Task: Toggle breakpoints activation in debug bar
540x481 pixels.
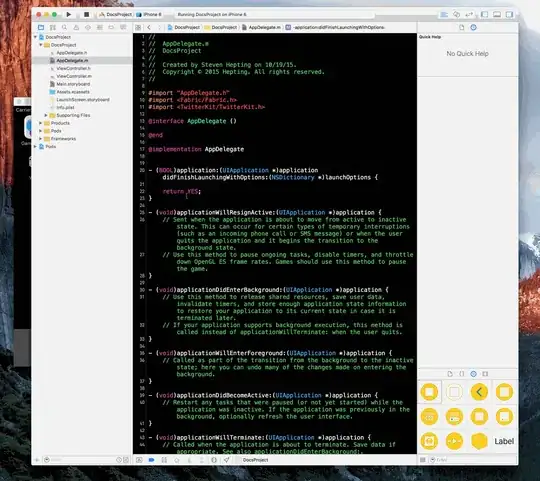Action: pos(151,460)
